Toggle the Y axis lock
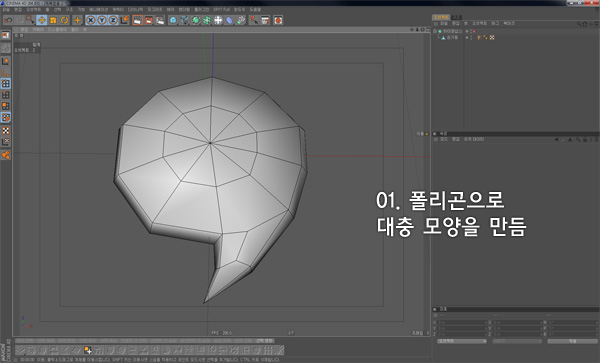Image resolution: width=600 pixels, height=363 pixels. point(102,20)
